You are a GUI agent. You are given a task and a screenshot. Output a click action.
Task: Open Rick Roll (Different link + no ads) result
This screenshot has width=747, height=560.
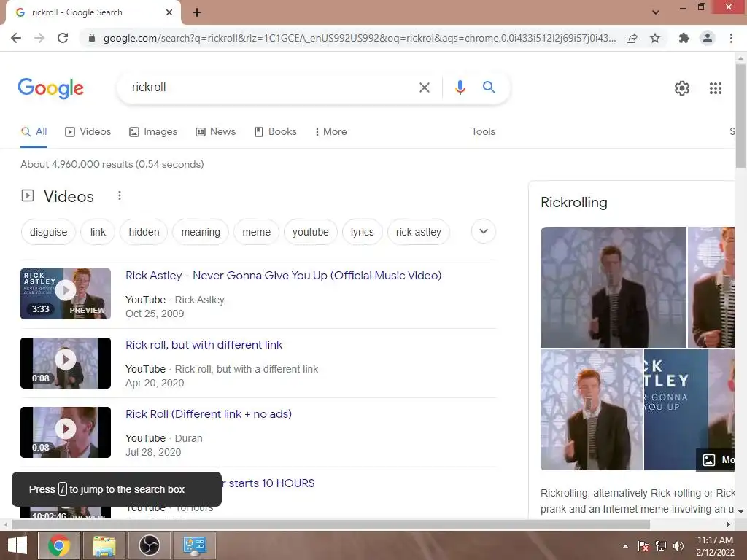(209, 414)
